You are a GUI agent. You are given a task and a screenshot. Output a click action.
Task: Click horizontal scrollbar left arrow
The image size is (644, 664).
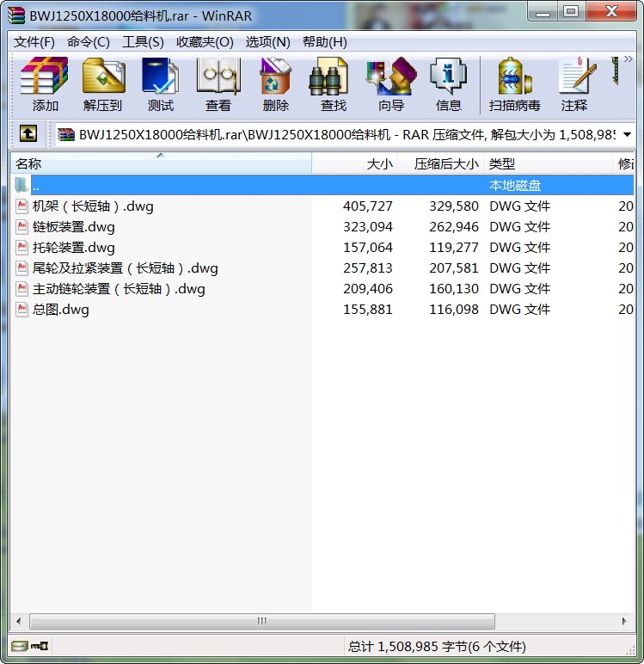point(19,621)
